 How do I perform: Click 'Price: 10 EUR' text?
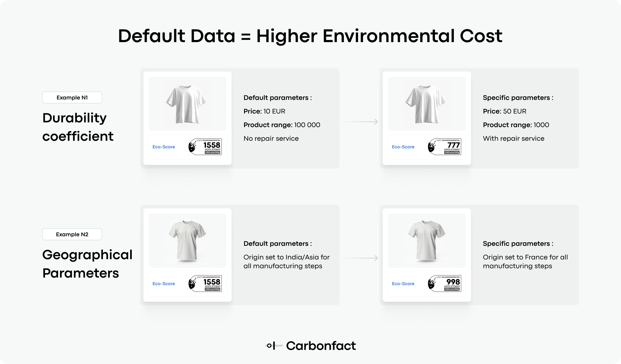(x=264, y=111)
